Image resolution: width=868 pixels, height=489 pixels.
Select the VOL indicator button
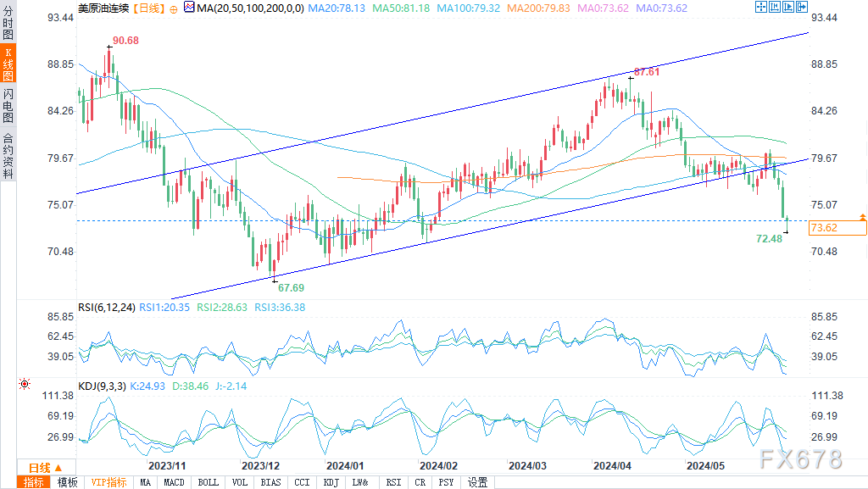point(240,482)
